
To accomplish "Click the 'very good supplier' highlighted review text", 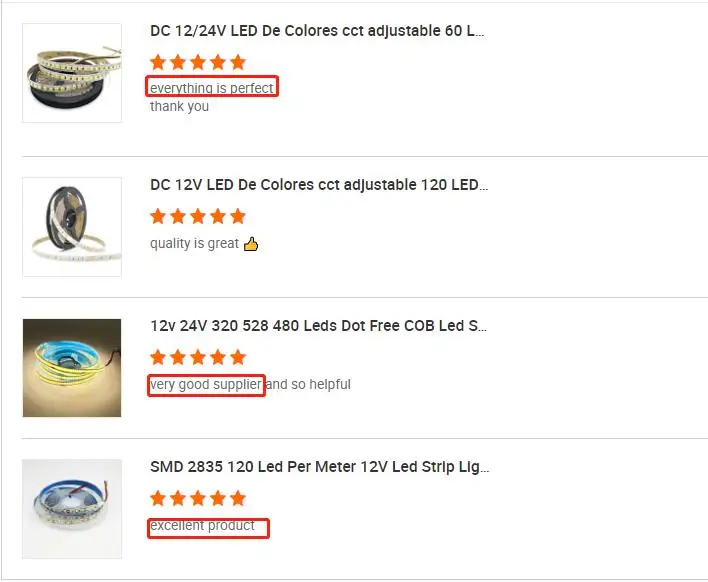I will pos(206,385).
